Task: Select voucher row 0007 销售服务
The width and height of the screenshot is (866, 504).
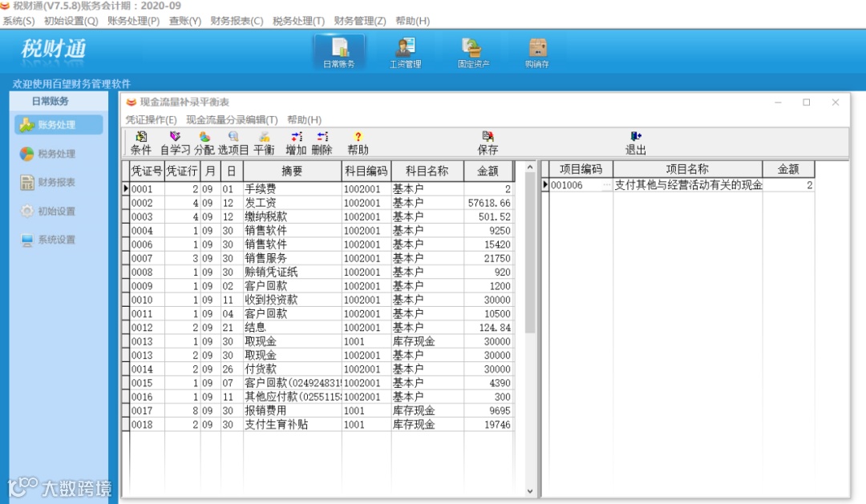Action: coord(320,258)
